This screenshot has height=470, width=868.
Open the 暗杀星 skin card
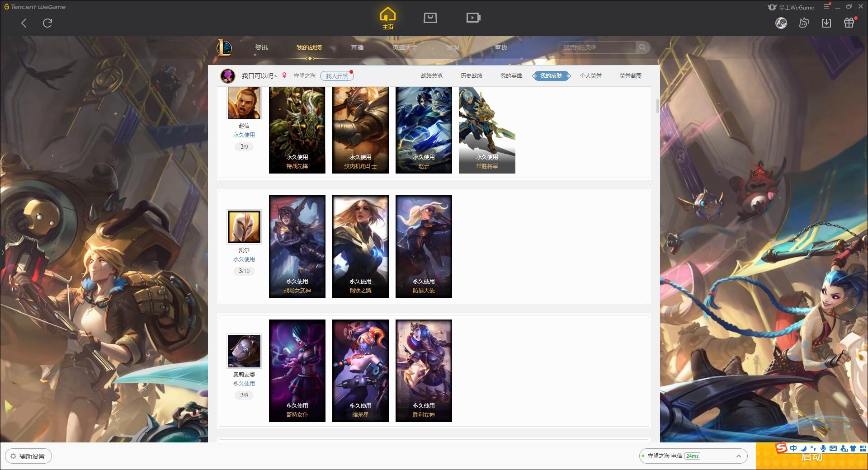pyautogui.click(x=360, y=371)
